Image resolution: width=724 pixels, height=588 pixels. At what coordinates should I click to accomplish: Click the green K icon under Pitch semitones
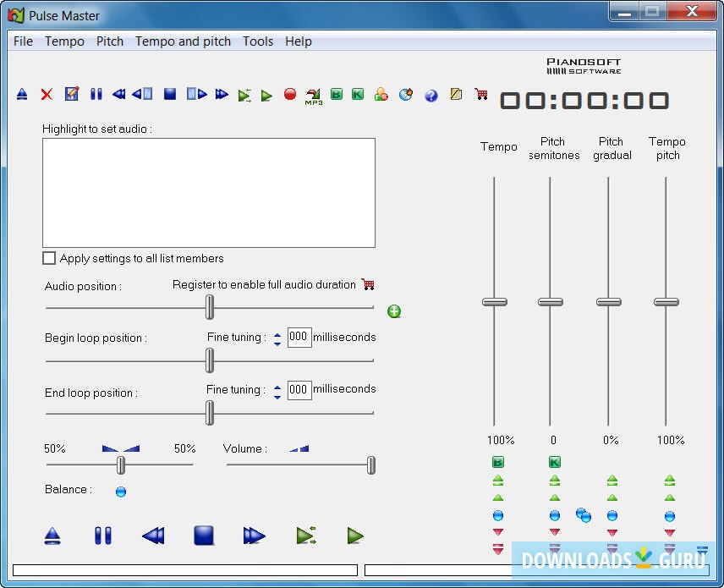pos(555,462)
